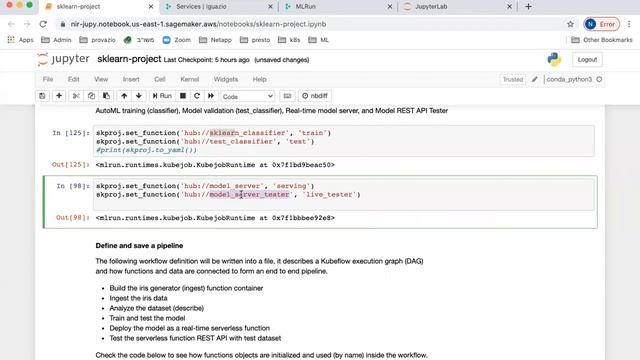Open the Insert menu
Viewport: 640px width, 360px height.
click(131, 79)
